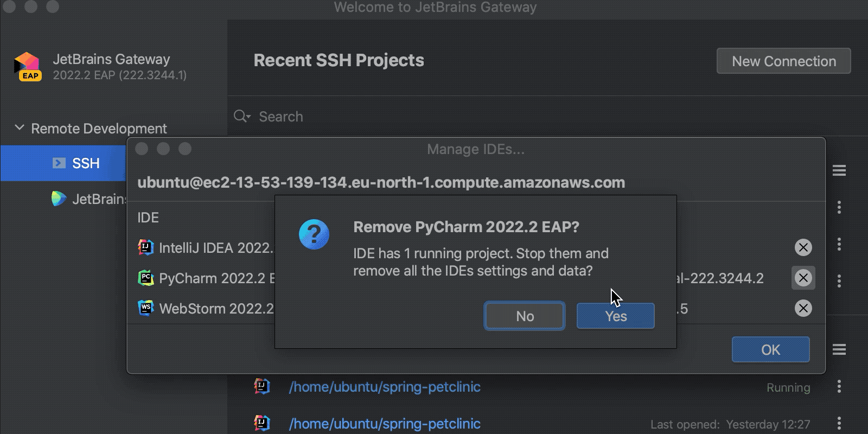The height and width of the screenshot is (434, 868).
Task: Confirm removal by clicking Yes
Action: [615, 316]
